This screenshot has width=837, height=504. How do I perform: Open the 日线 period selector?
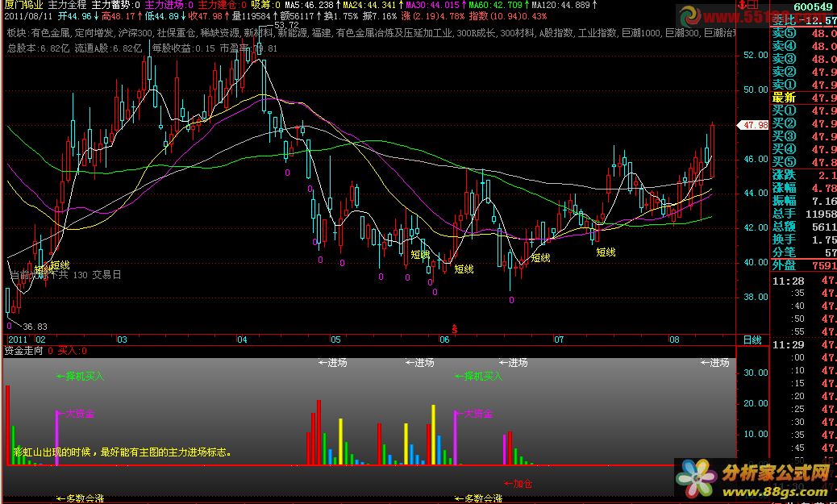coord(752,339)
